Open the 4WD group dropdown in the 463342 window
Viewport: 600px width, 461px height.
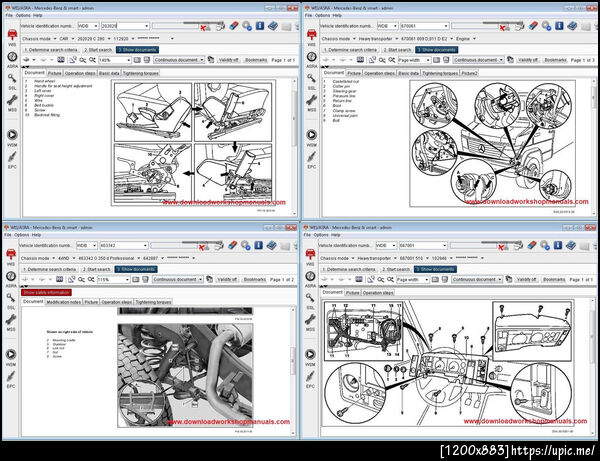coord(67,258)
